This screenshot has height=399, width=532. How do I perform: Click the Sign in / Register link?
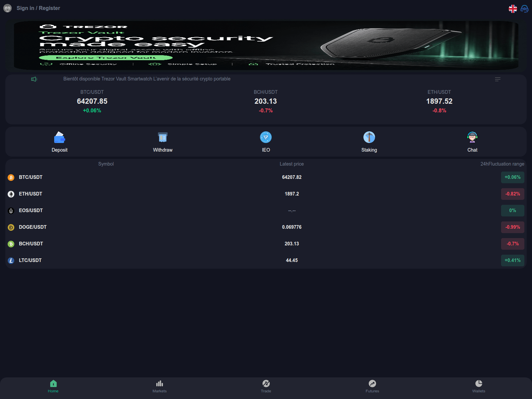[38, 8]
